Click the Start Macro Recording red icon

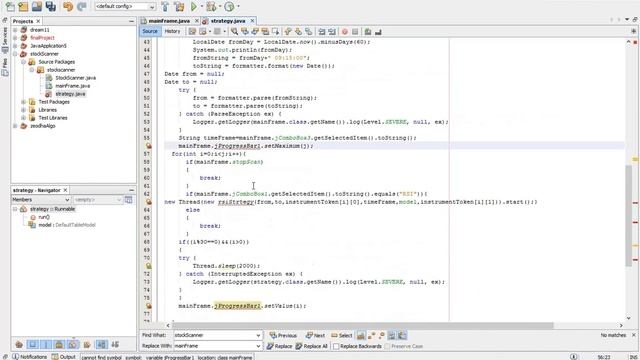[344, 31]
